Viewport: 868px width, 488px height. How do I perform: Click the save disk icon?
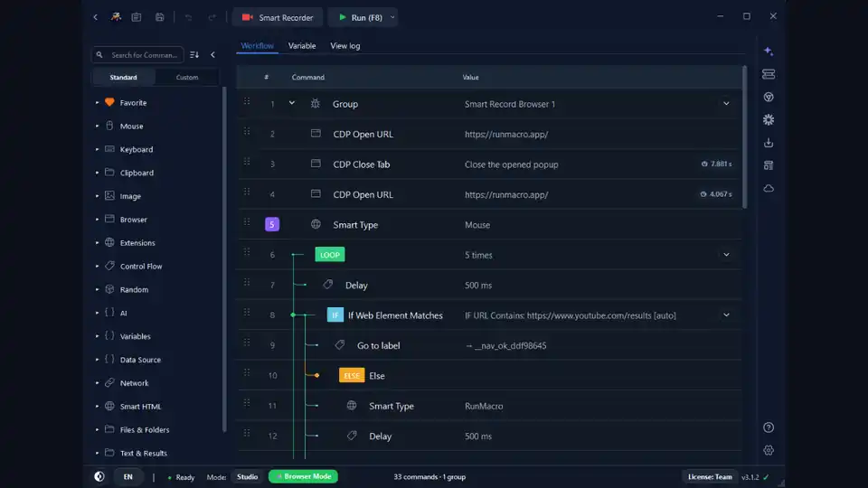[x=159, y=17]
